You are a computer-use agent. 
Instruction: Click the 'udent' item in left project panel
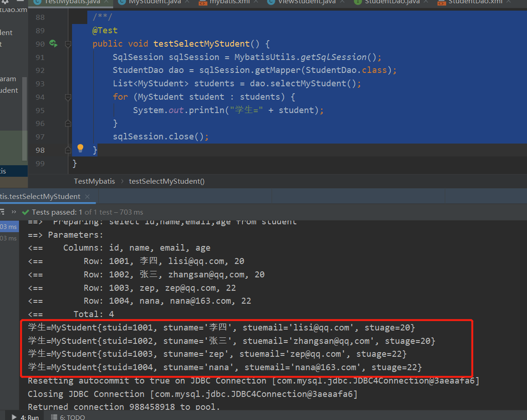9,90
